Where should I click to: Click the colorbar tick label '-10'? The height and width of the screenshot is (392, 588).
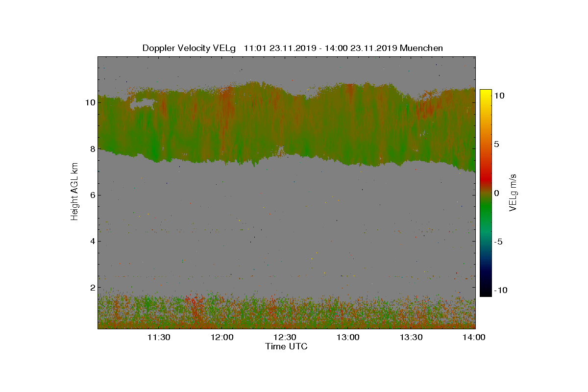[x=501, y=290]
